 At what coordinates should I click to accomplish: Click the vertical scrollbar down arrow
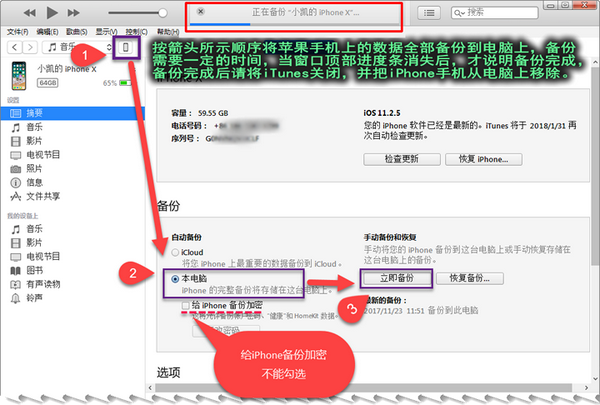(x=595, y=379)
